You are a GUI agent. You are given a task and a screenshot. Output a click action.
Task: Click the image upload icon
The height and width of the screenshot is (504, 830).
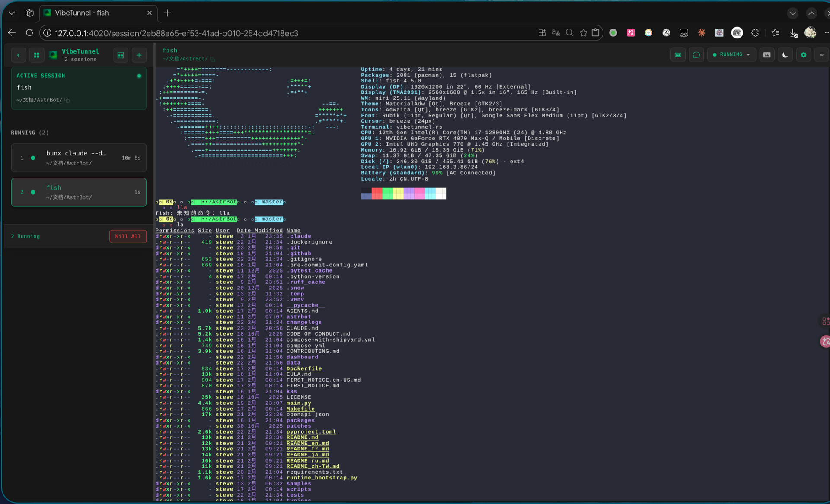(767, 55)
